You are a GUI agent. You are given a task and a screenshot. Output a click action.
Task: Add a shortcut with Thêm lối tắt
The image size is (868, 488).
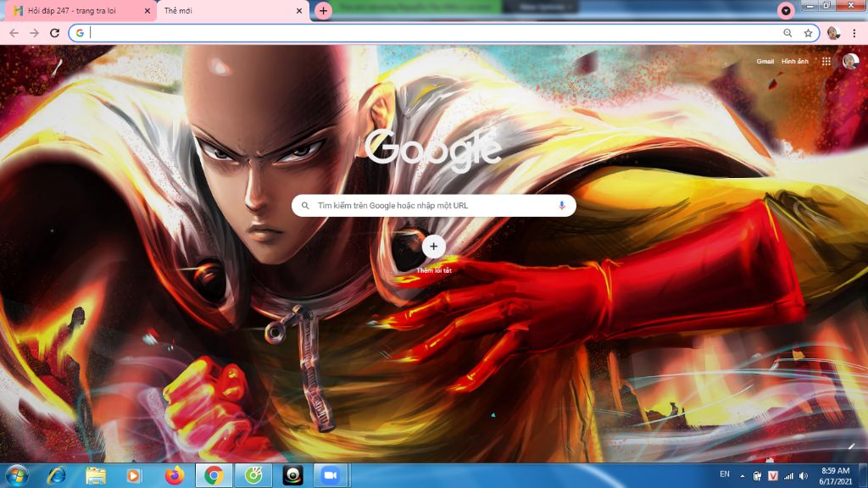[x=433, y=254]
